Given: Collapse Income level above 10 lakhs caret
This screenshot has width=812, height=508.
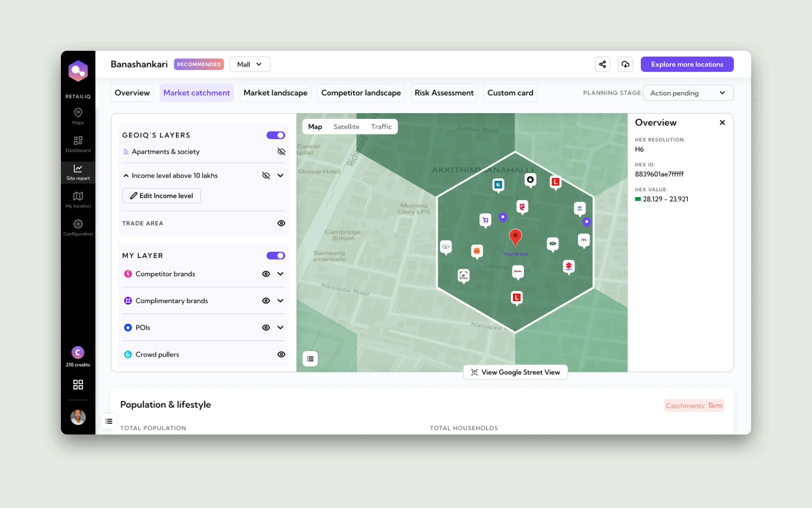Looking at the screenshot, I should [126, 175].
